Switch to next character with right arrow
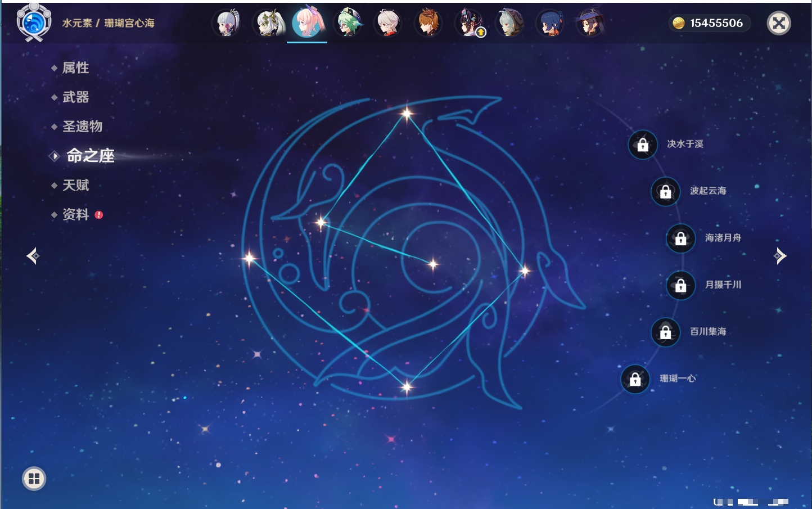 780,256
